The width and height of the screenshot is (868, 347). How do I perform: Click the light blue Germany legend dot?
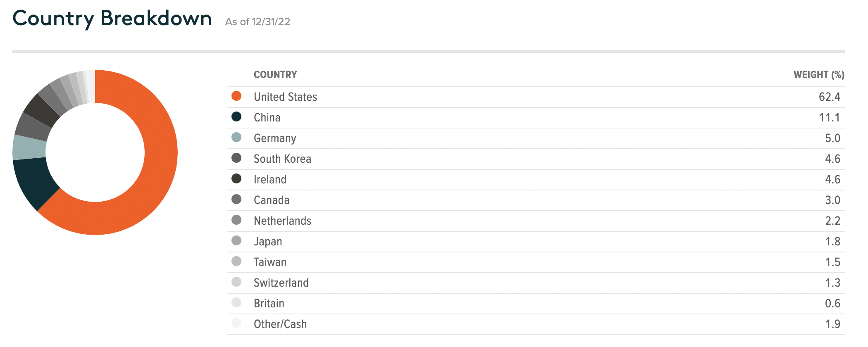point(236,137)
